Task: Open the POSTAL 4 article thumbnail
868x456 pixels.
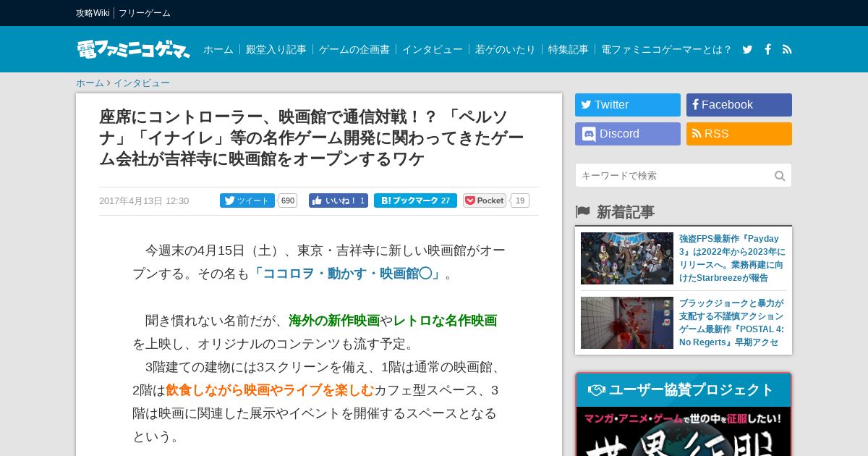Action: [627, 323]
